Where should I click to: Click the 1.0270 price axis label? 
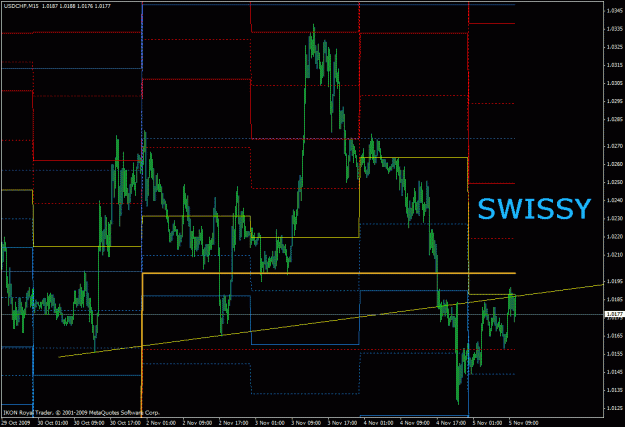point(615,146)
